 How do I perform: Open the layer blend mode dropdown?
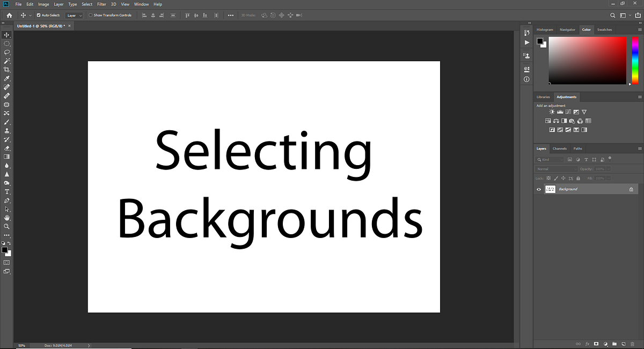(x=555, y=168)
